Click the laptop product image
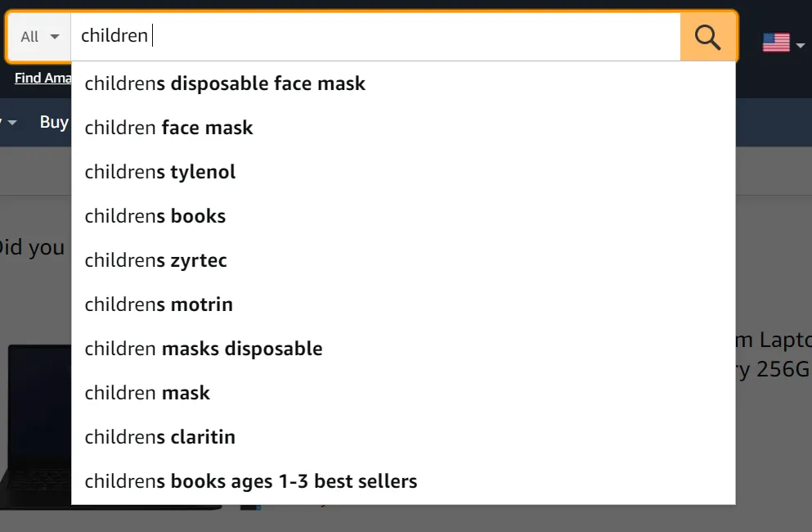812x532 pixels. 37,426
